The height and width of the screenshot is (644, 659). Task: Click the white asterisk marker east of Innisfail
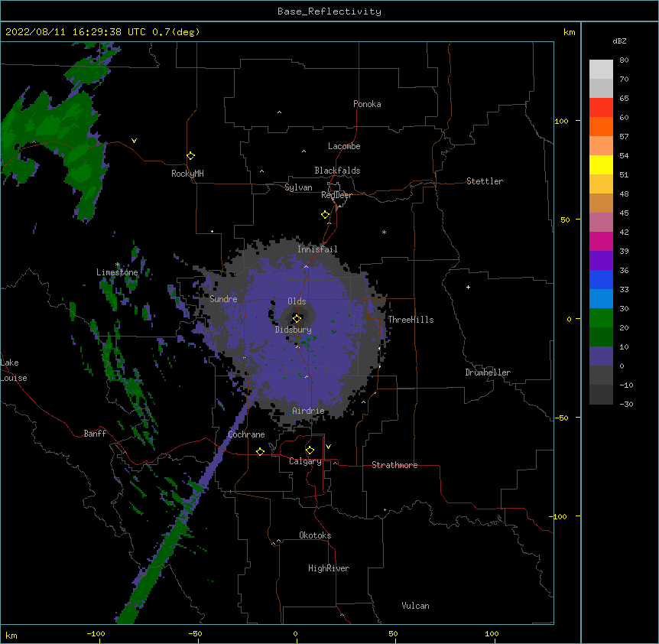click(x=384, y=232)
